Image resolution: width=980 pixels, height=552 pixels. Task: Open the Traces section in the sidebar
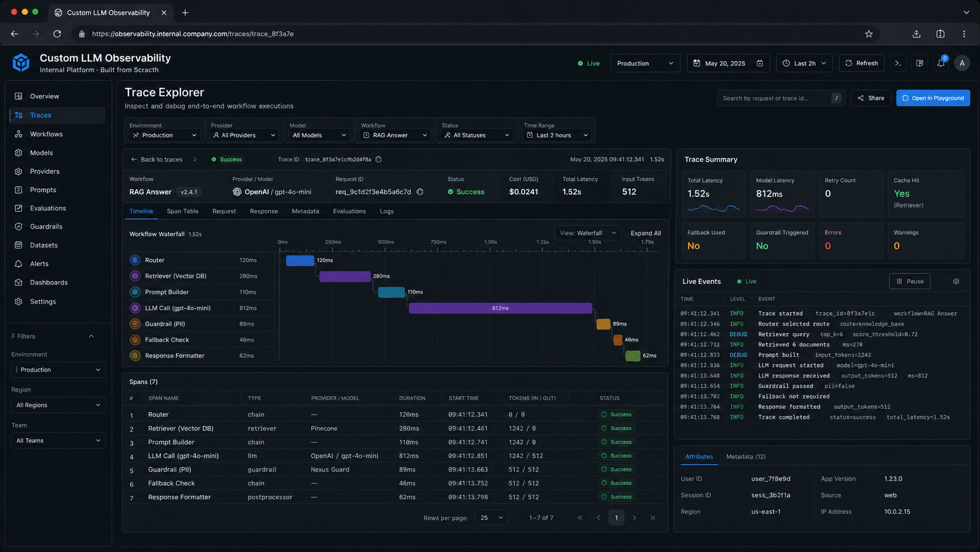40,115
